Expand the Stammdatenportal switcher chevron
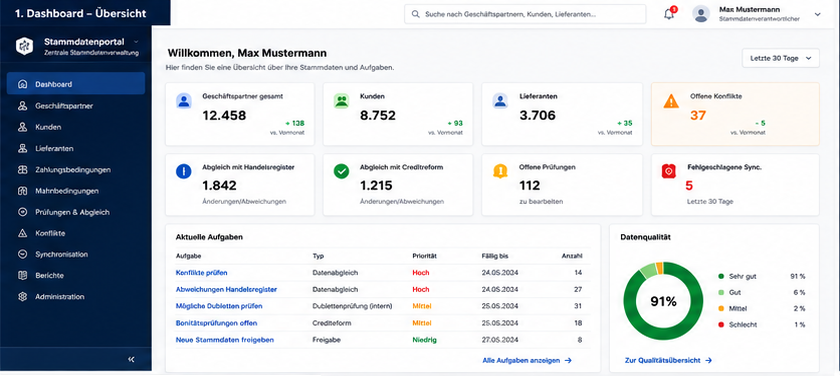The image size is (840, 376). [x=136, y=41]
